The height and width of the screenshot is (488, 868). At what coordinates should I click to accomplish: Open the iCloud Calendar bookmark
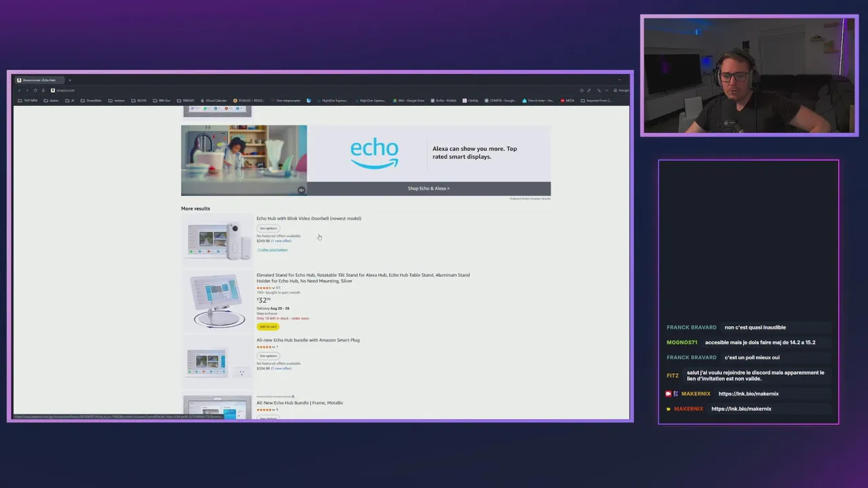coord(214,100)
